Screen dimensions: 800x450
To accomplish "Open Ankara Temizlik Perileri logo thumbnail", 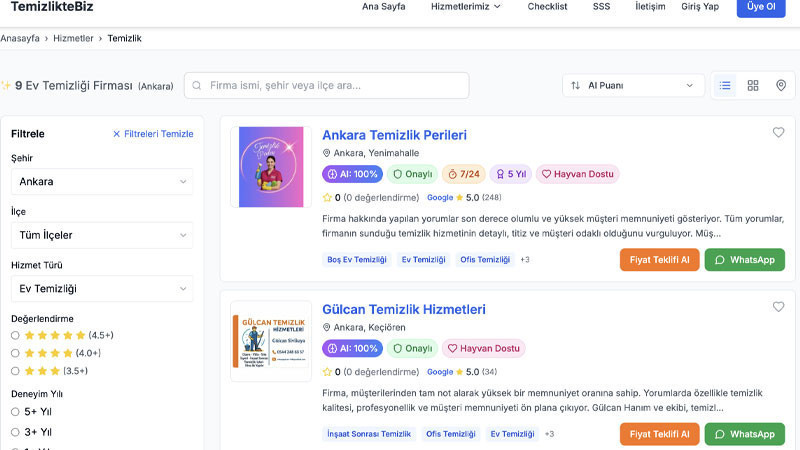I will (271, 167).
